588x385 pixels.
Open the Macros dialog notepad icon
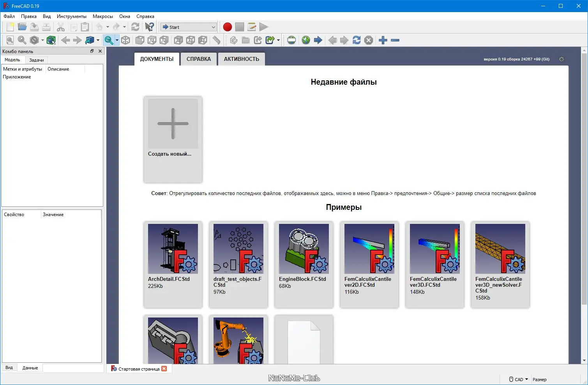click(x=252, y=27)
